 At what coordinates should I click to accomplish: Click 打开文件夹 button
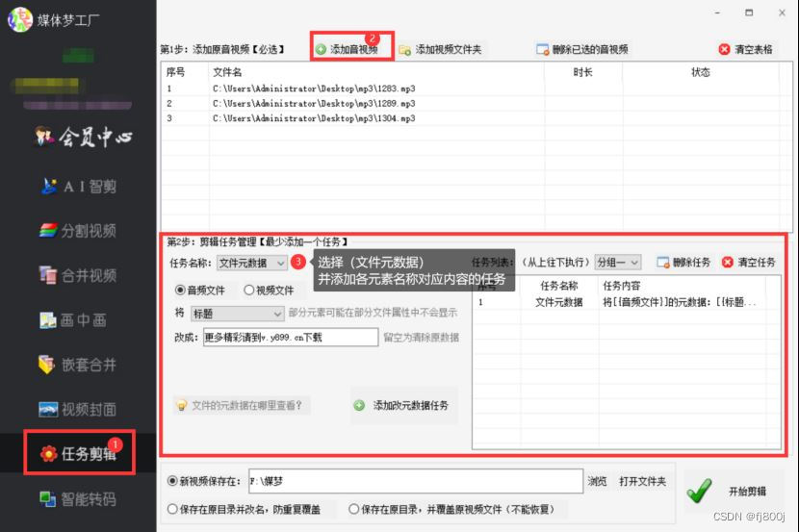[x=642, y=481]
